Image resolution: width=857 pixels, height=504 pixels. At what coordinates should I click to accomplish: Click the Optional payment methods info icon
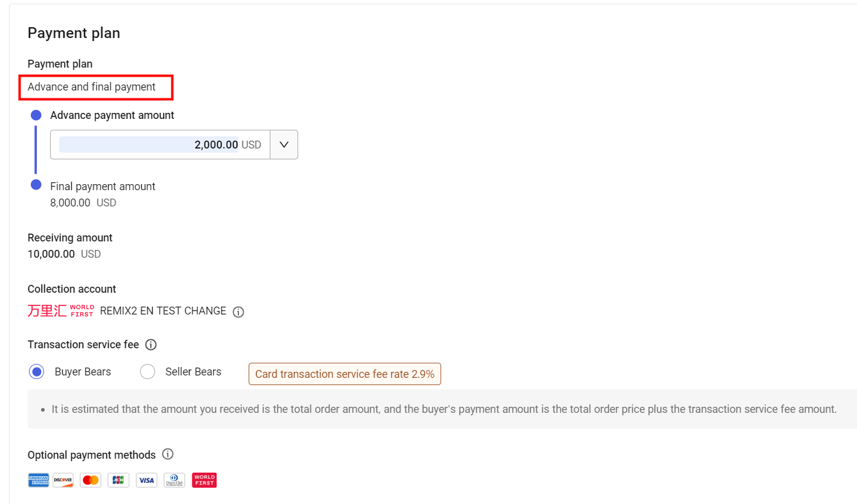168,454
